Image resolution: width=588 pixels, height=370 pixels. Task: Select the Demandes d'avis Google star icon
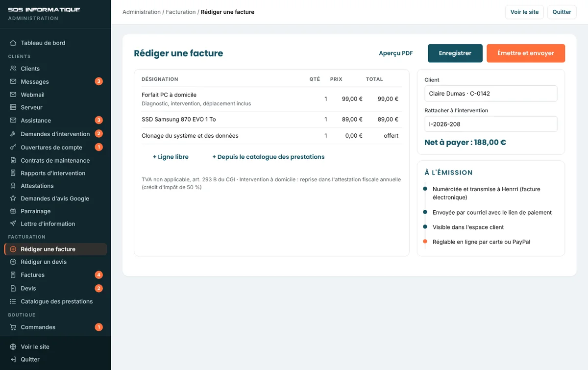(x=13, y=198)
